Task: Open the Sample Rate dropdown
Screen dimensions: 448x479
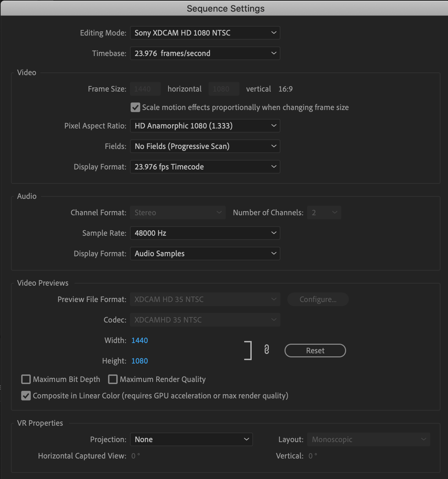Action: pos(205,233)
